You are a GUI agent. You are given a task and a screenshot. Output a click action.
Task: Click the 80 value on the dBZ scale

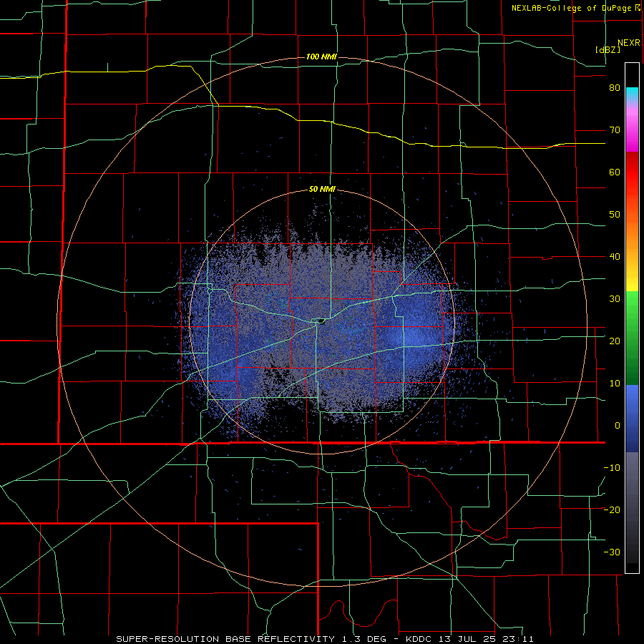(x=615, y=88)
